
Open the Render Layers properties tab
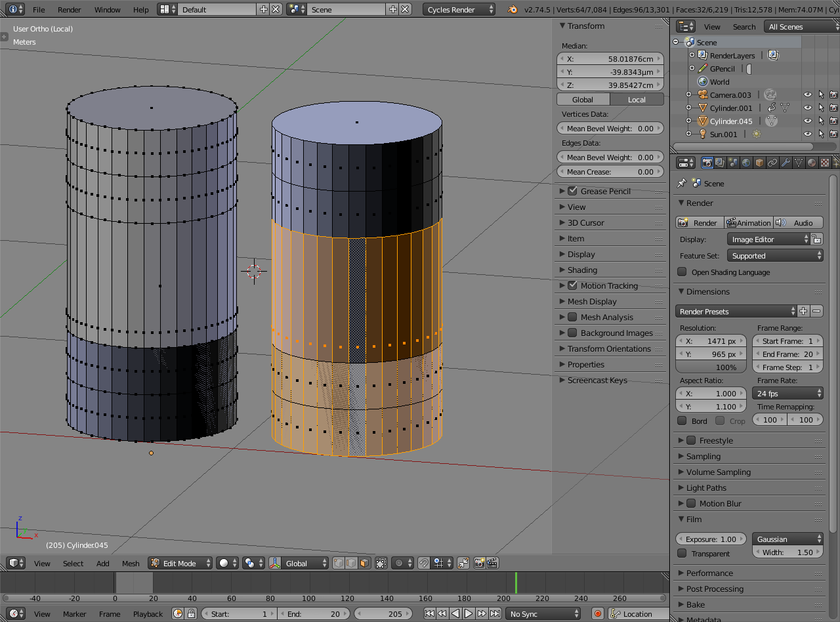720,163
